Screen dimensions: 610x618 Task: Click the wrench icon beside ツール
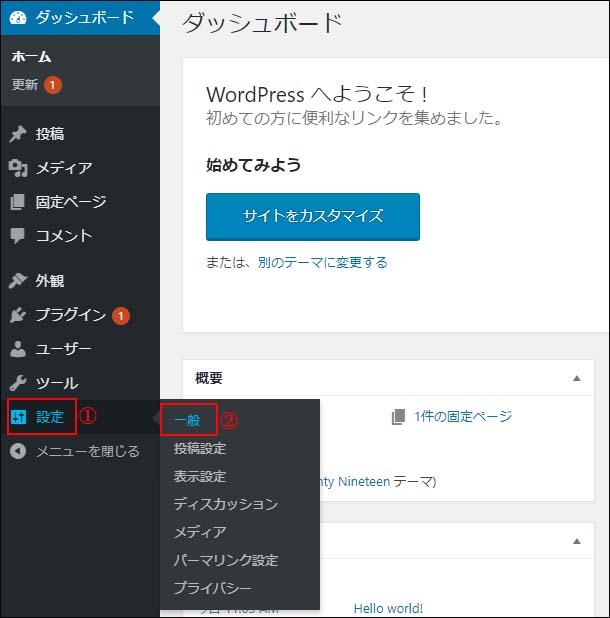click(x=18, y=383)
